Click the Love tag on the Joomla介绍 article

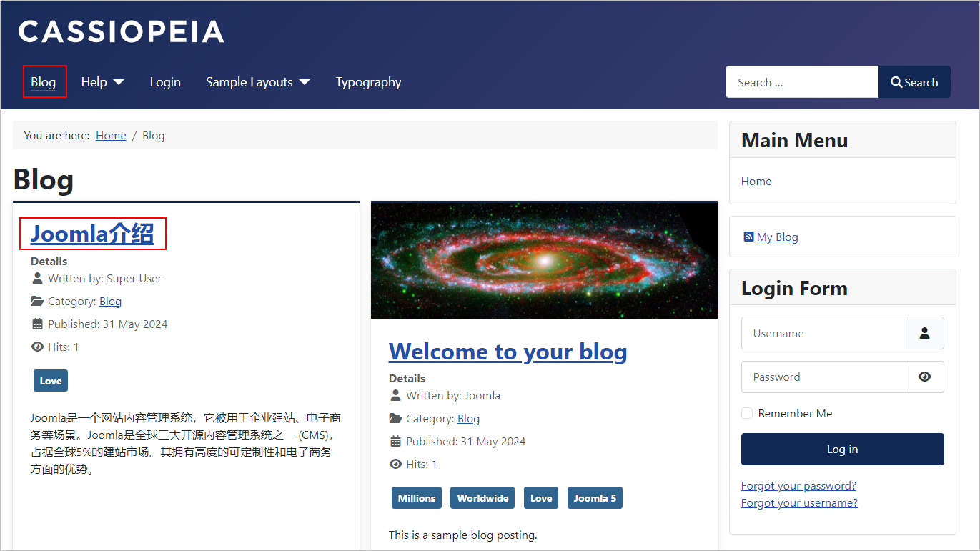[51, 381]
